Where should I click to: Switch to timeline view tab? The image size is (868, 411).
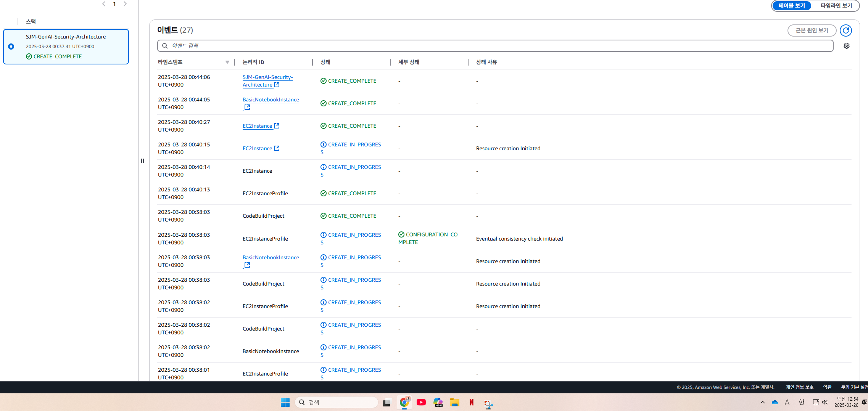tap(836, 6)
